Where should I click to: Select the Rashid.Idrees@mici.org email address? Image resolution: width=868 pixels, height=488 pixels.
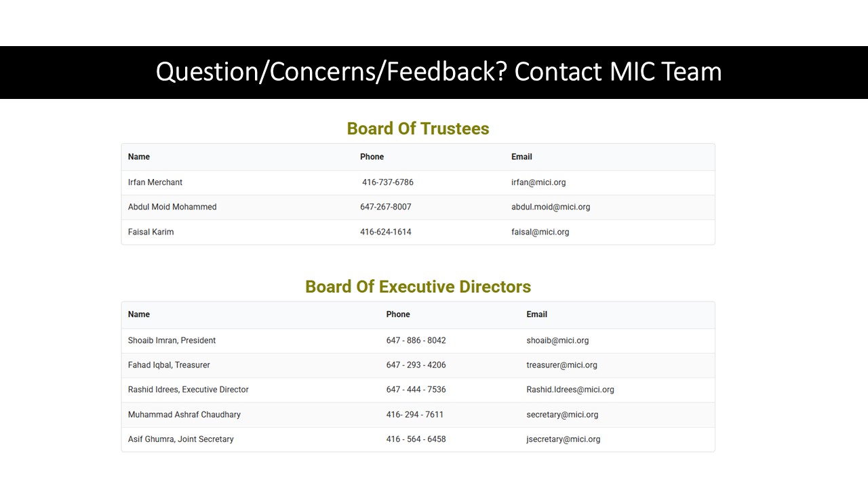pyautogui.click(x=570, y=390)
